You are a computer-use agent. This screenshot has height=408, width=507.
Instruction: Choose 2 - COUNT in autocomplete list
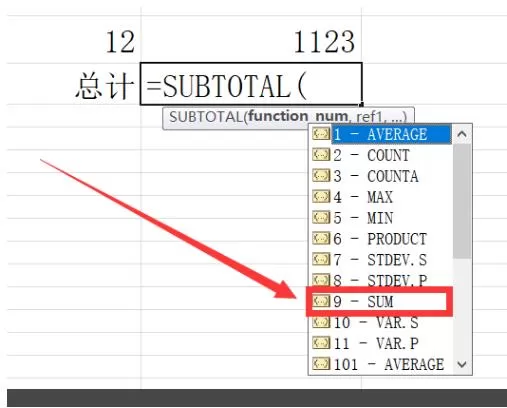[x=382, y=155]
